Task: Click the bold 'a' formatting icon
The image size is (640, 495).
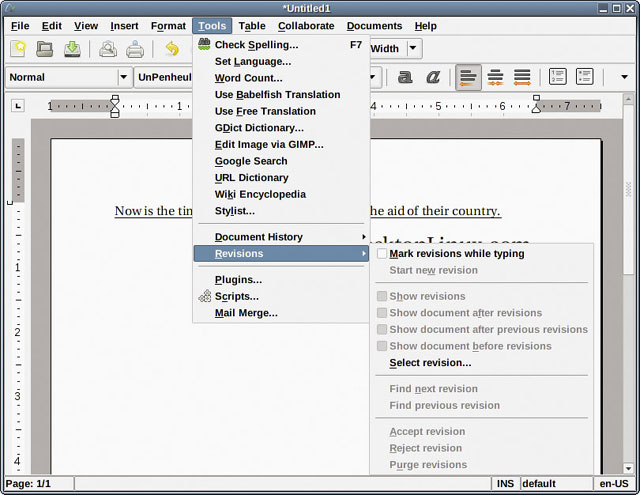Action: (x=404, y=77)
